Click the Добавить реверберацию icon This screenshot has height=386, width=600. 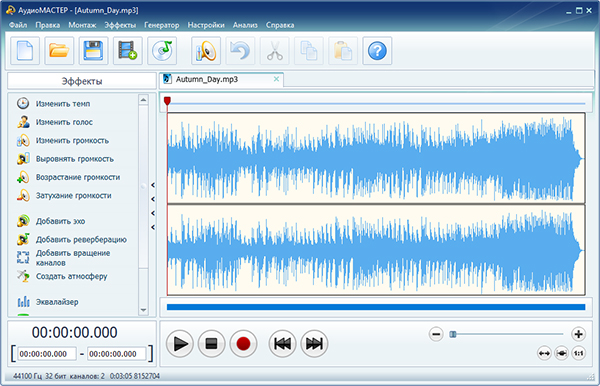23,239
